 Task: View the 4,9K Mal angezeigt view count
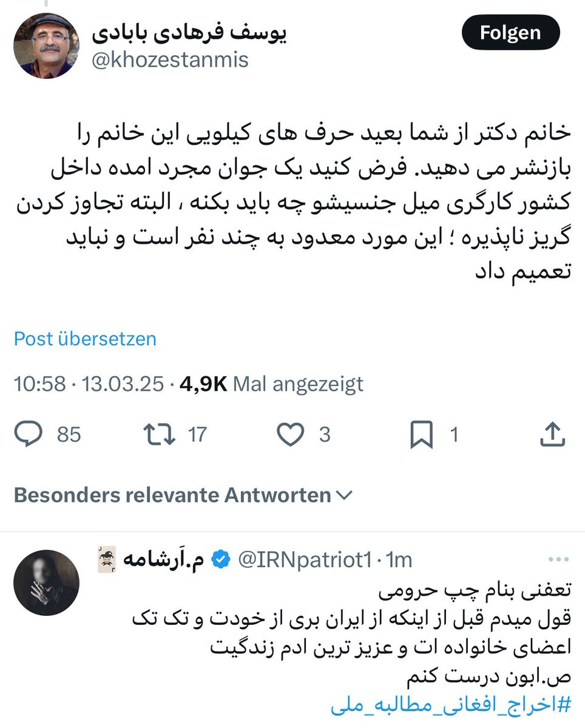click(x=271, y=384)
